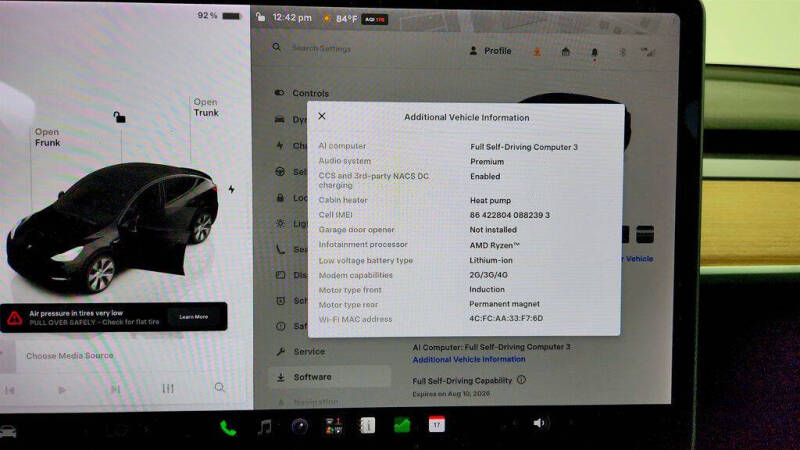Viewport: 800px width, 450px height.
Task: Skip to previous track
Action: pos(10,390)
